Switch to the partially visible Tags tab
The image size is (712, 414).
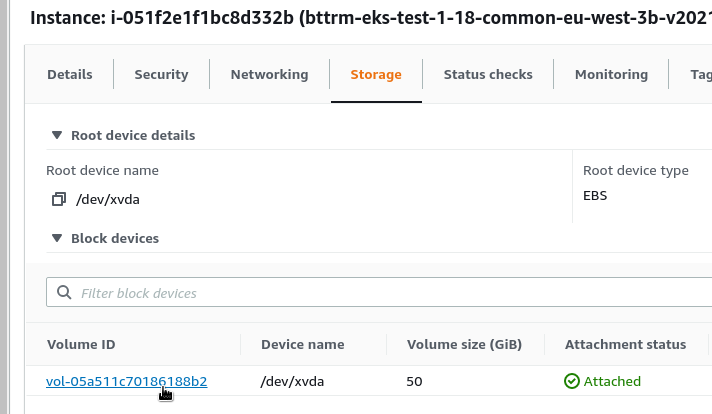coord(701,74)
